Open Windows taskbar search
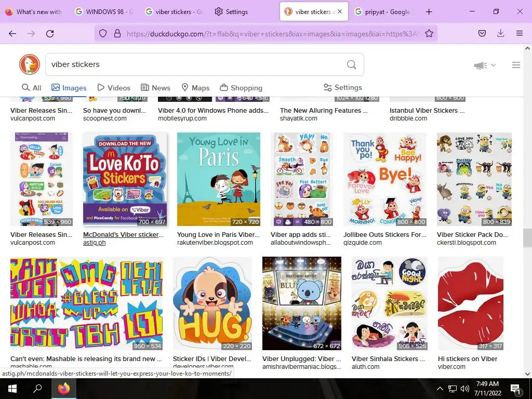This screenshot has height=399, width=532. [37, 389]
